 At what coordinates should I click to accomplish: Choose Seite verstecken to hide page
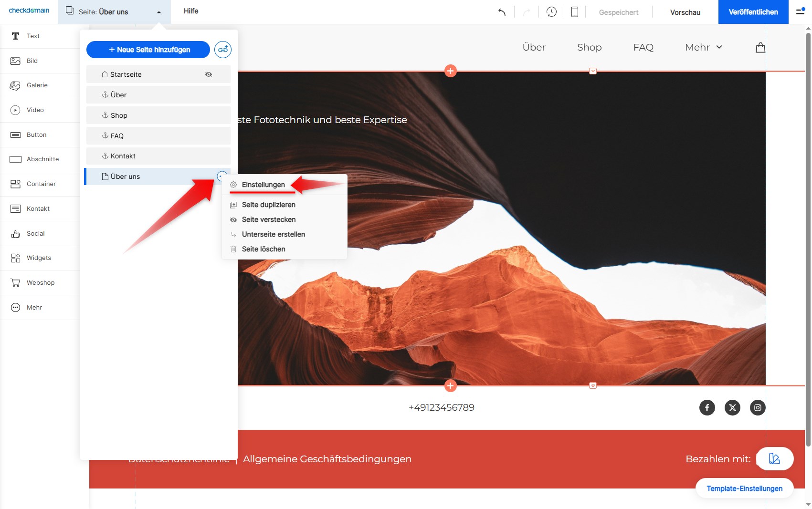(x=268, y=219)
